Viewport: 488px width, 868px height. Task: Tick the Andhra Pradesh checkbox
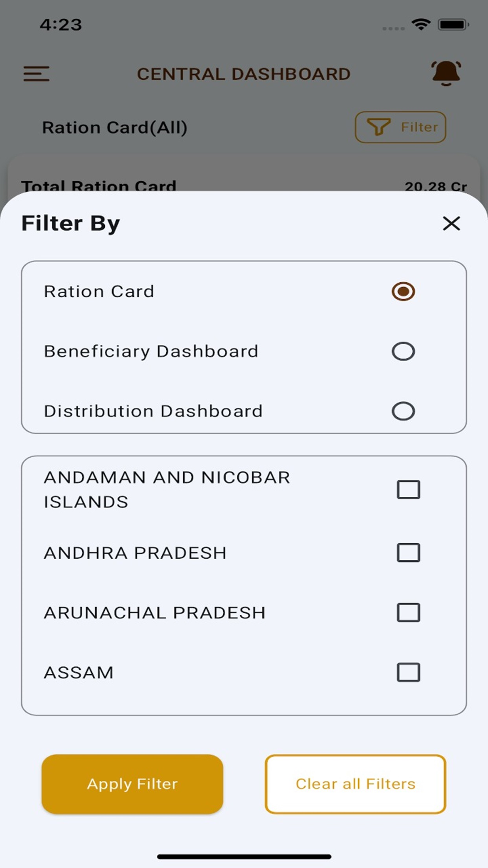click(x=408, y=553)
